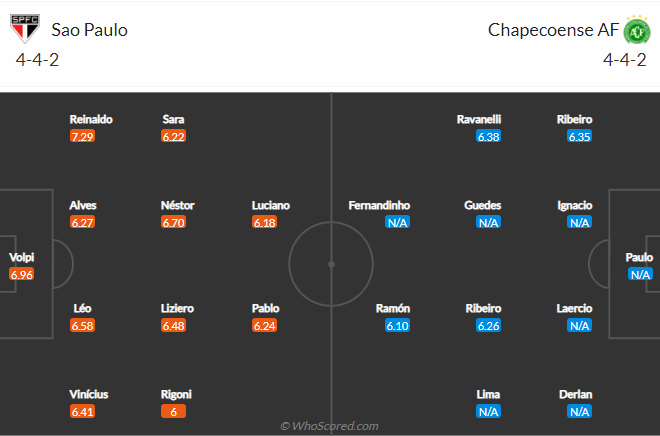
Task: Click player name Pablo
Action: click(x=265, y=308)
